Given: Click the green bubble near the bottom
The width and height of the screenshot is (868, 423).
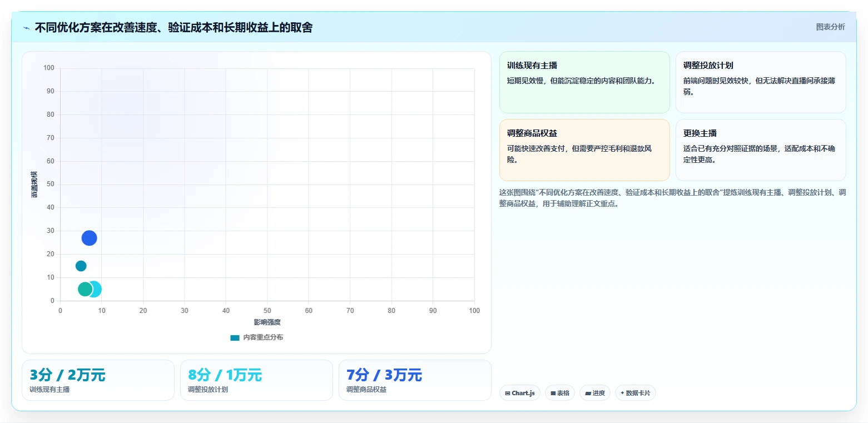Looking at the screenshot, I should point(85,289).
